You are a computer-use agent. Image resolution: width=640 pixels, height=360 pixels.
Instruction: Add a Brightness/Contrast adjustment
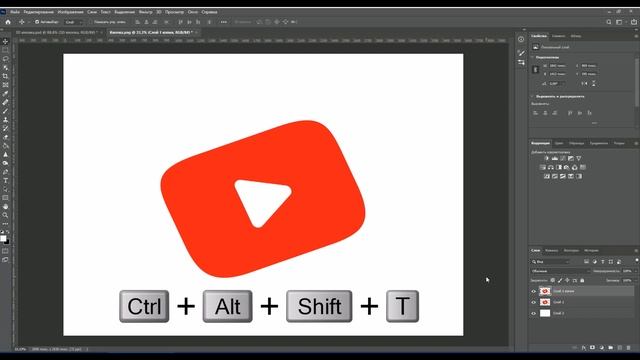point(547,158)
